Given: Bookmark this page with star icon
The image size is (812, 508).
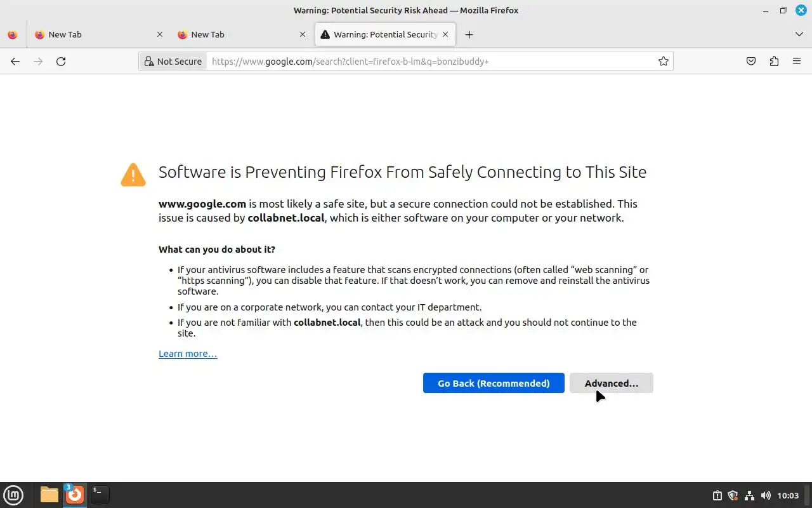Looking at the screenshot, I should 663,62.
